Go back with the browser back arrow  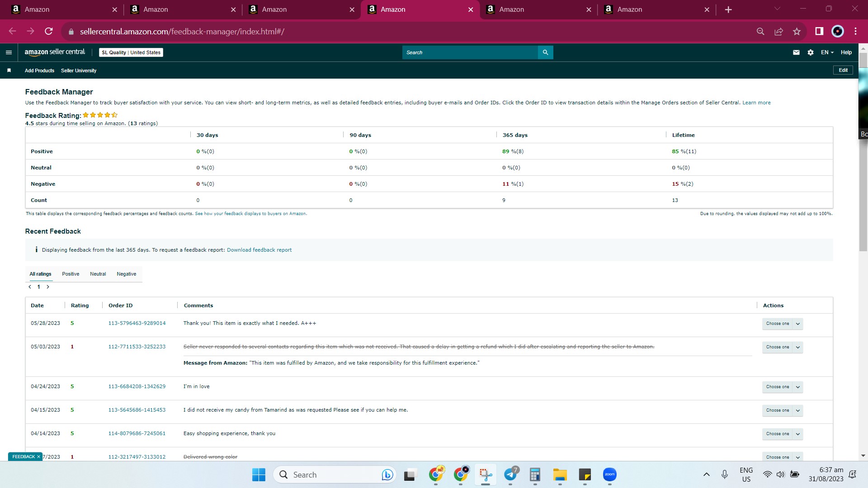pyautogui.click(x=13, y=31)
